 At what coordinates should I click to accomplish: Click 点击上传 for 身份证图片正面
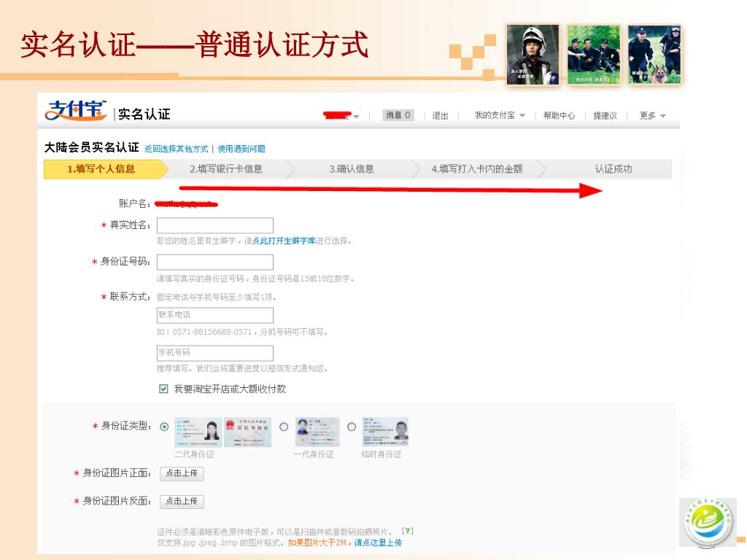pos(182,473)
